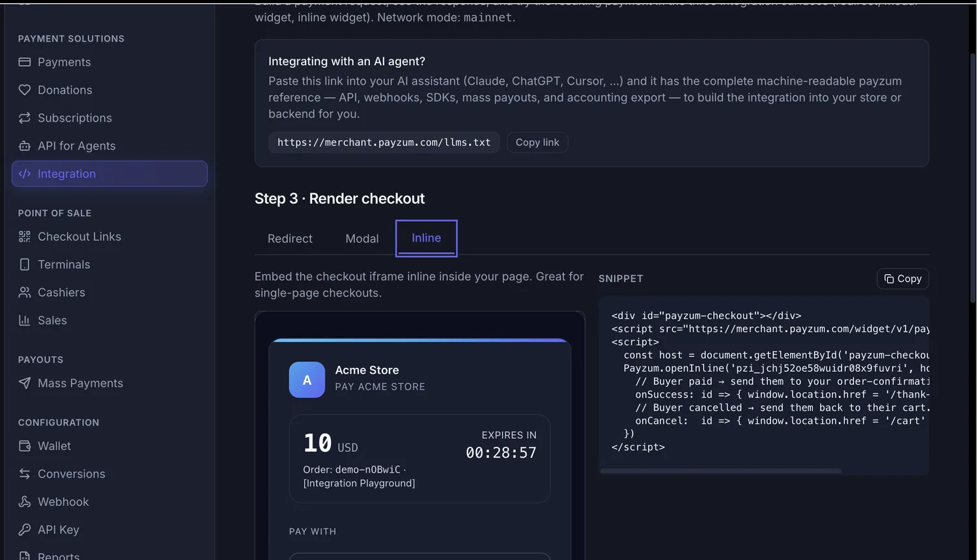Open the Wallet configuration
Image resolution: width=977 pixels, height=560 pixels.
click(x=109, y=446)
